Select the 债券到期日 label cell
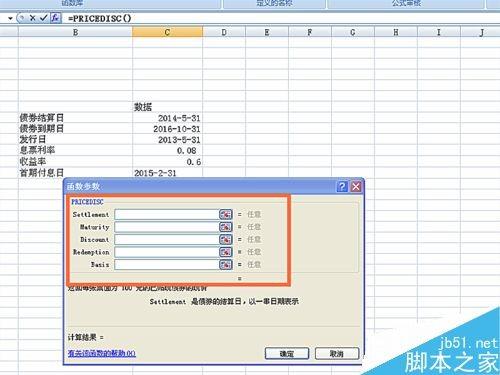Image resolution: width=500 pixels, height=375 pixels. point(75,129)
